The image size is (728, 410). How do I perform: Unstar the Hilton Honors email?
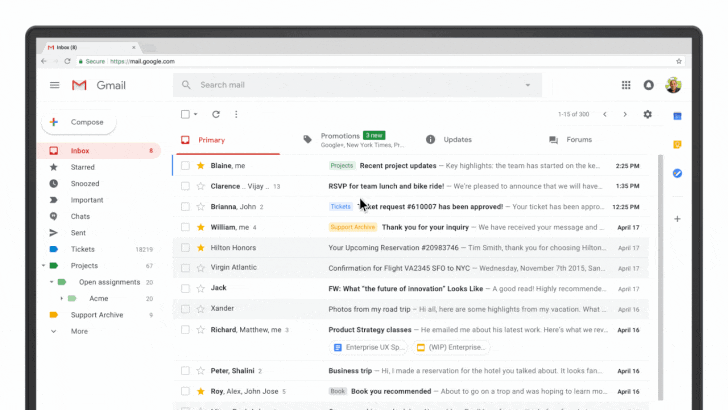(201, 247)
